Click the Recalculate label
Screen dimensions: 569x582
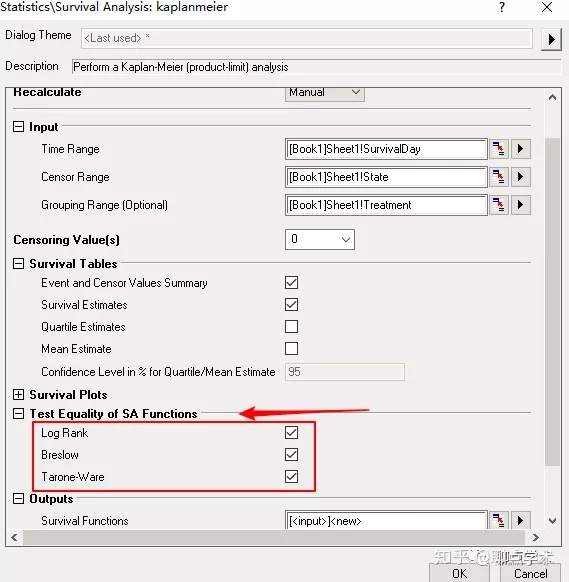click(47, 92)
